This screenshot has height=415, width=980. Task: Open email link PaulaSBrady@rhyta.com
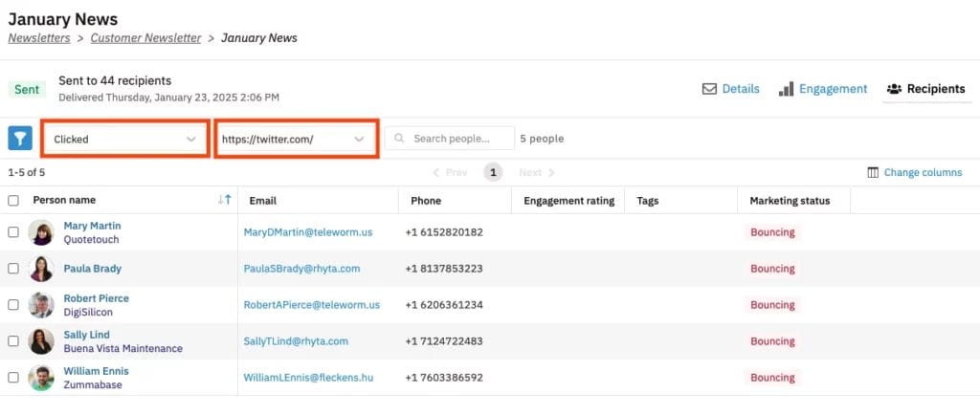coord(301,269)
